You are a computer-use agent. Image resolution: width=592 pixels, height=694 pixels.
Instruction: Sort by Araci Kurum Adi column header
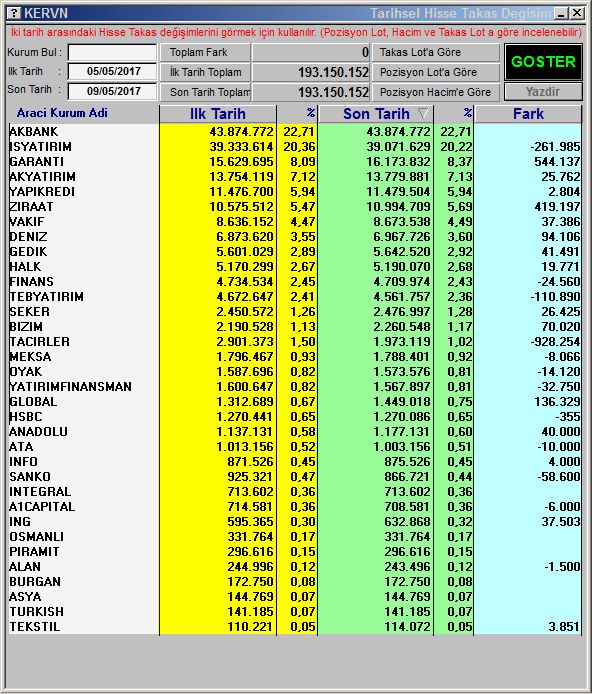[62, 113]
